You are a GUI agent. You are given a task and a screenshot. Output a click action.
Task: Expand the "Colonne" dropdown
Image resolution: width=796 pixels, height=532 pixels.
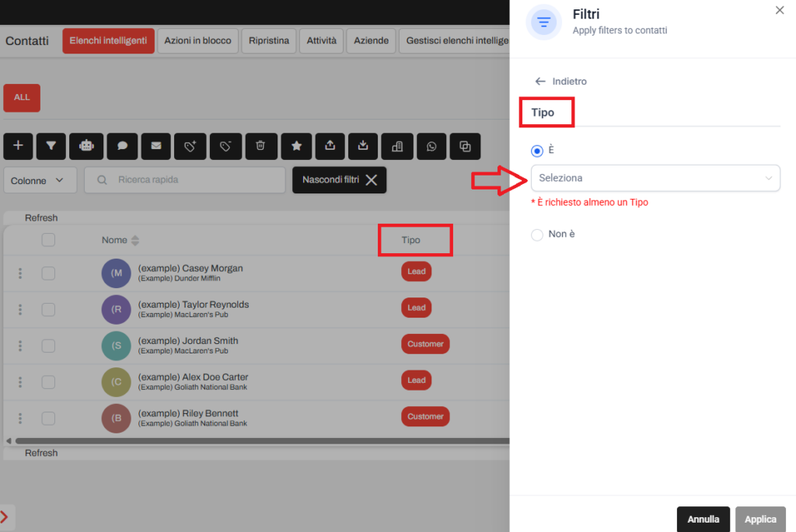tap(40, 180)
